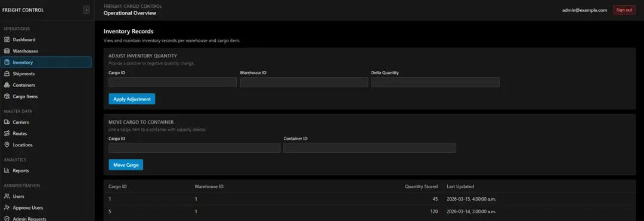Click the Move Cargo button

point(126,165)
